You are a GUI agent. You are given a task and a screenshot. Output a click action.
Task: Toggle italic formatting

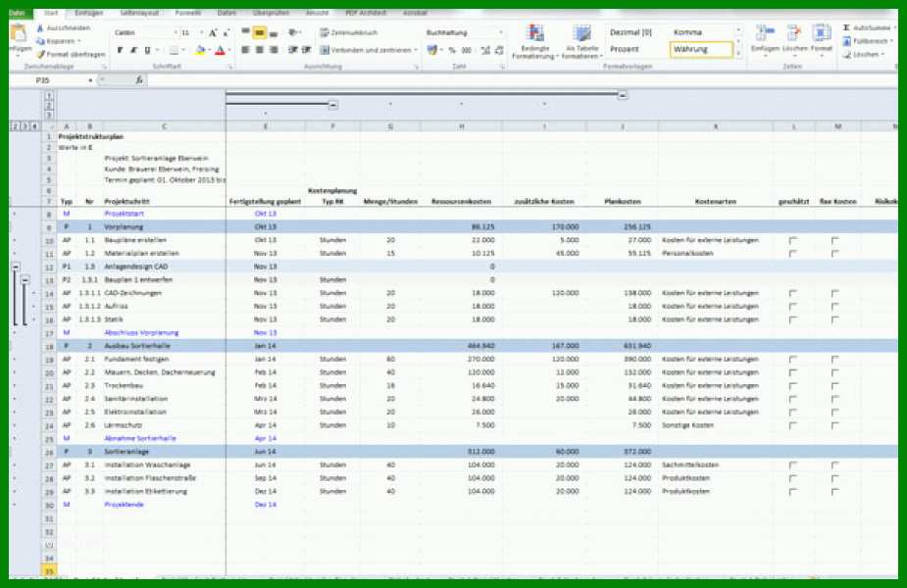133,50
